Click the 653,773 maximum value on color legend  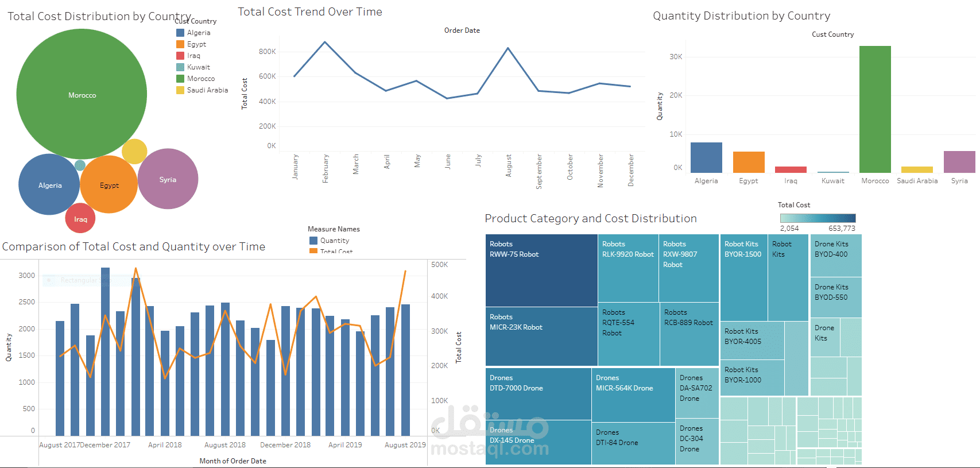(x=842, y=229)
